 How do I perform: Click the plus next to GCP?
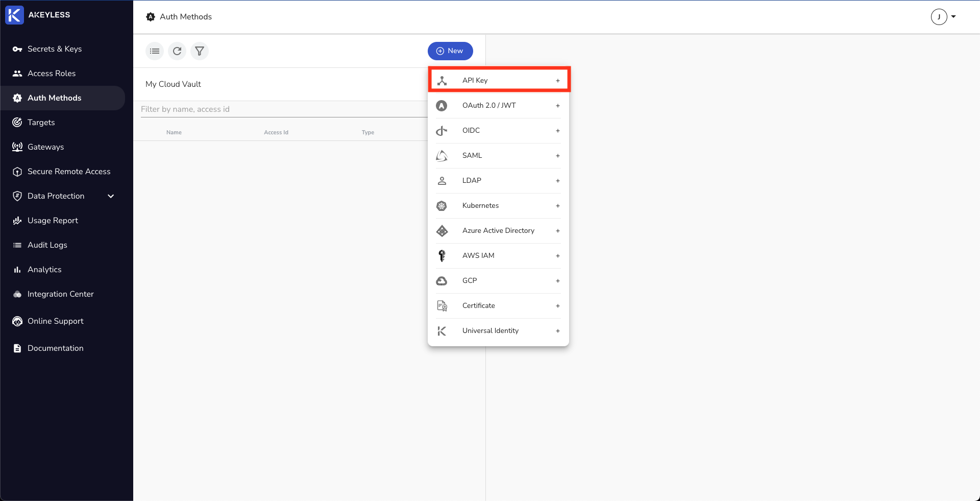point(558,281)
